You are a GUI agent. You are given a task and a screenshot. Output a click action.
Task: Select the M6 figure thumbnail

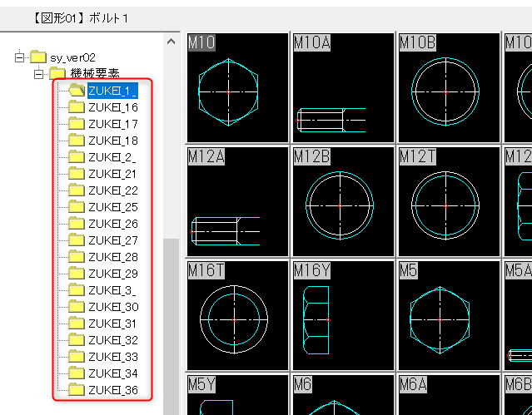coord(343,395)
